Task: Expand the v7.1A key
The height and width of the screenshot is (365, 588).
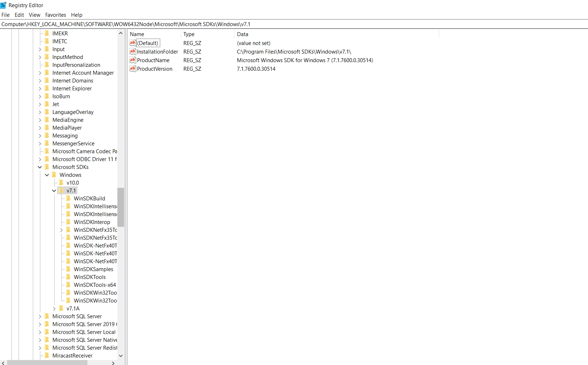Action: [54, 309]
